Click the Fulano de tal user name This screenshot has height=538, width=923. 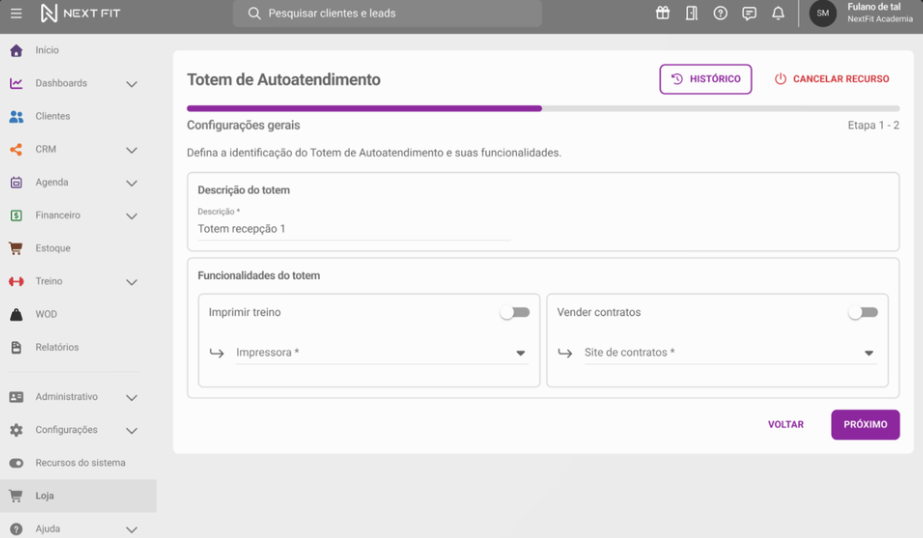[874, 7]
